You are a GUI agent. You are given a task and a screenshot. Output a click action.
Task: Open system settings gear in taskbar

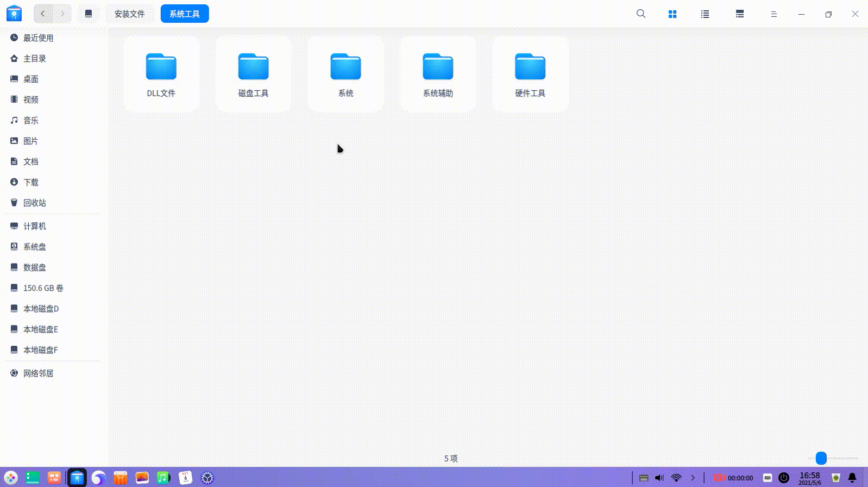pos(207,478)
